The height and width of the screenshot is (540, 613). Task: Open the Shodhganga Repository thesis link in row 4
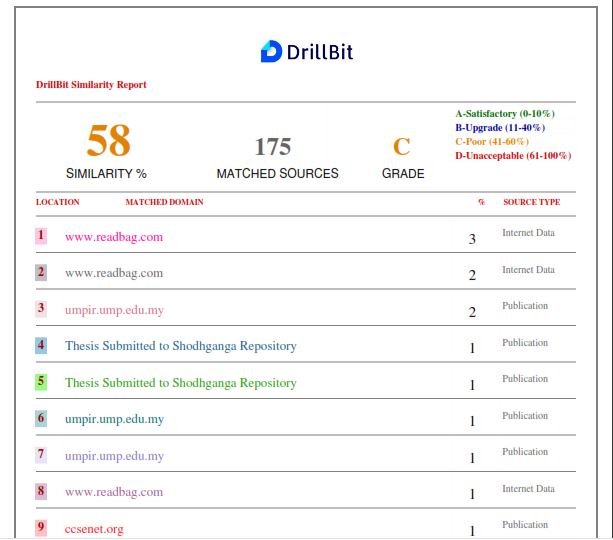point(181,346)
